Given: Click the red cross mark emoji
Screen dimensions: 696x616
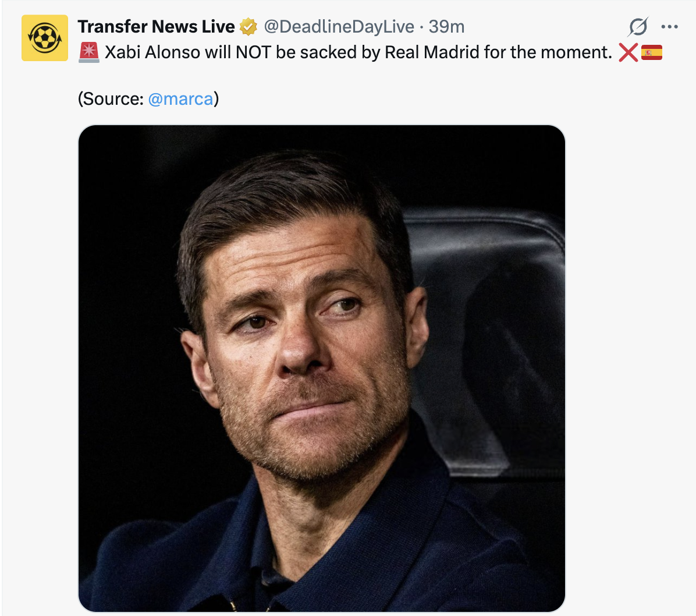Looking at the screenshot, I should point(628,52).
